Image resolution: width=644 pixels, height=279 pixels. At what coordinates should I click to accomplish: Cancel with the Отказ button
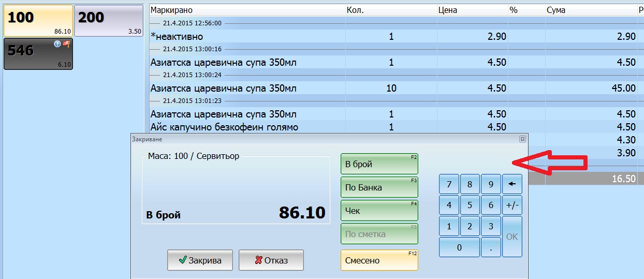[x=271, y=260]
